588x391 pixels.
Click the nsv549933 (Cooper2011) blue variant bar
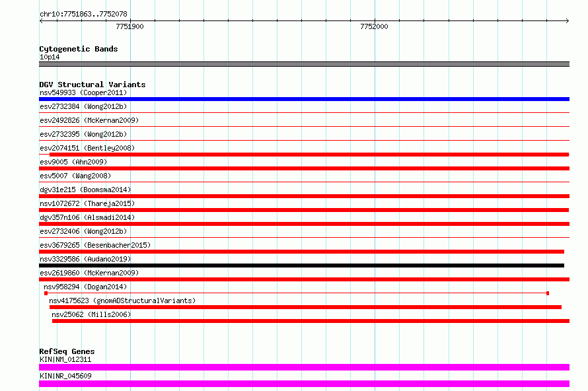click(304, 99)
